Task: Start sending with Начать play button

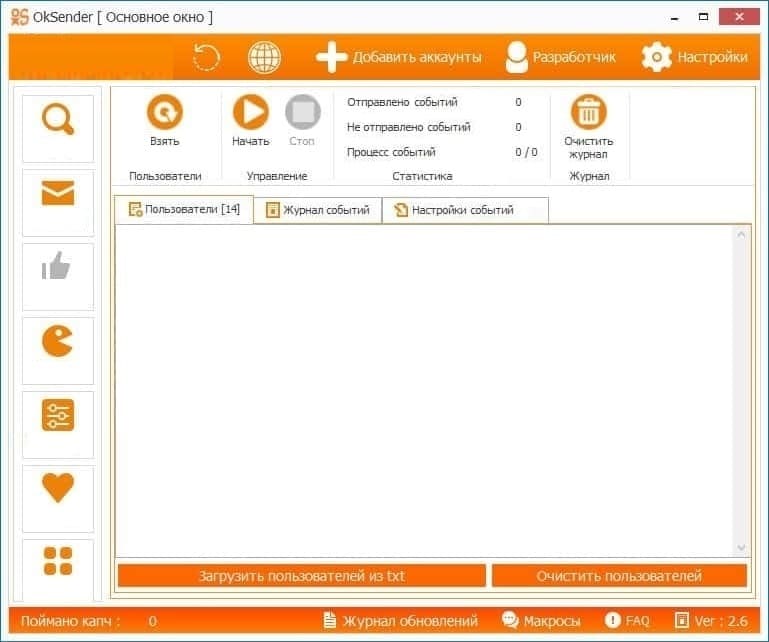Action: click(251, 121)
